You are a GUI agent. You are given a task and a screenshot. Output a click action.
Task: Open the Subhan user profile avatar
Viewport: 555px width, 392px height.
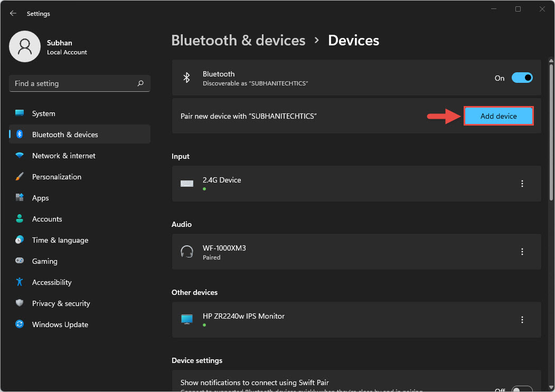(25, 46)
